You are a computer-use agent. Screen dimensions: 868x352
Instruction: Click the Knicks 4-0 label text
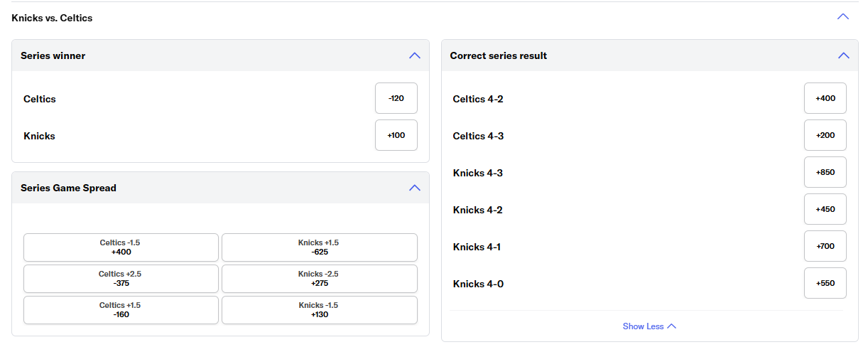[478, 284]
